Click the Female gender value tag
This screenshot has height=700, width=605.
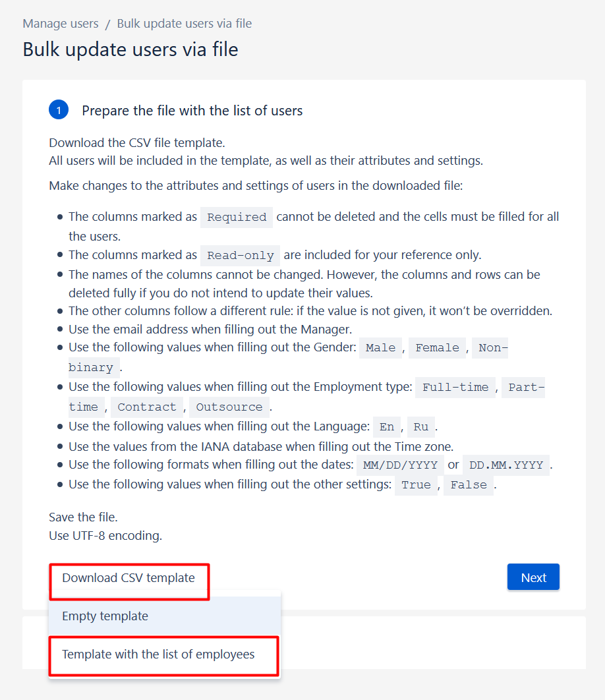(x=437, y=348)
